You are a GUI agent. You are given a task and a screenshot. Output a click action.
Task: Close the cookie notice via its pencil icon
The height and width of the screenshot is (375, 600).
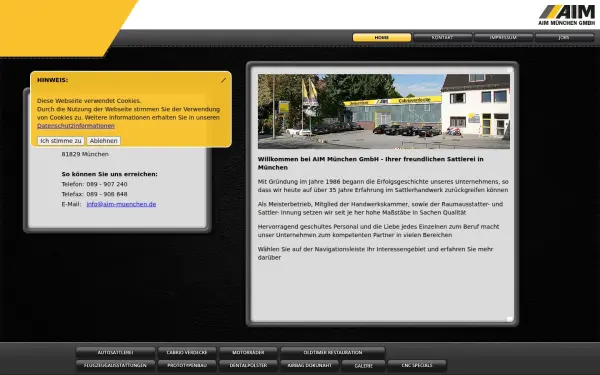click(223, 80)
